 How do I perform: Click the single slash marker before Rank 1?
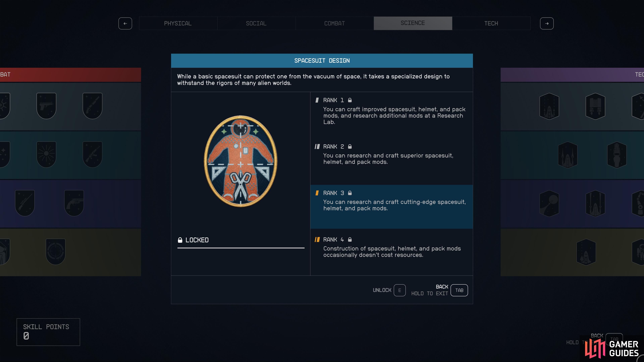[317, 100]
